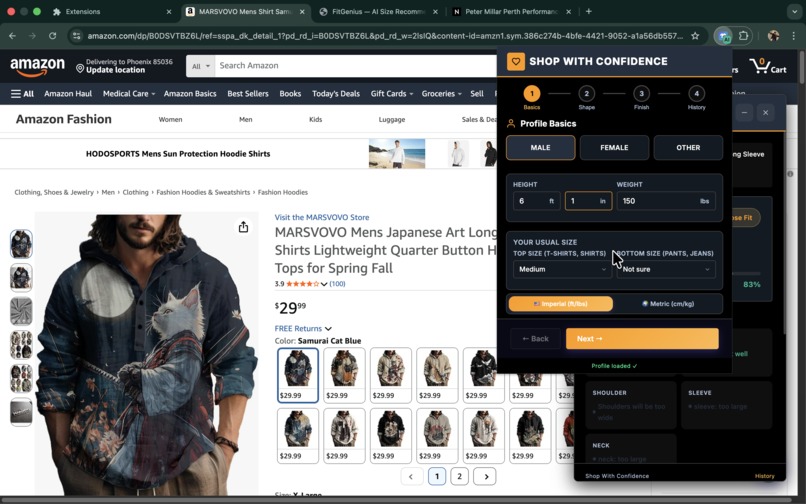806x504 pixels.
Task: Switch to Metric (cm/kg) units
Action: pyautogui.click(x=668, y=304)
